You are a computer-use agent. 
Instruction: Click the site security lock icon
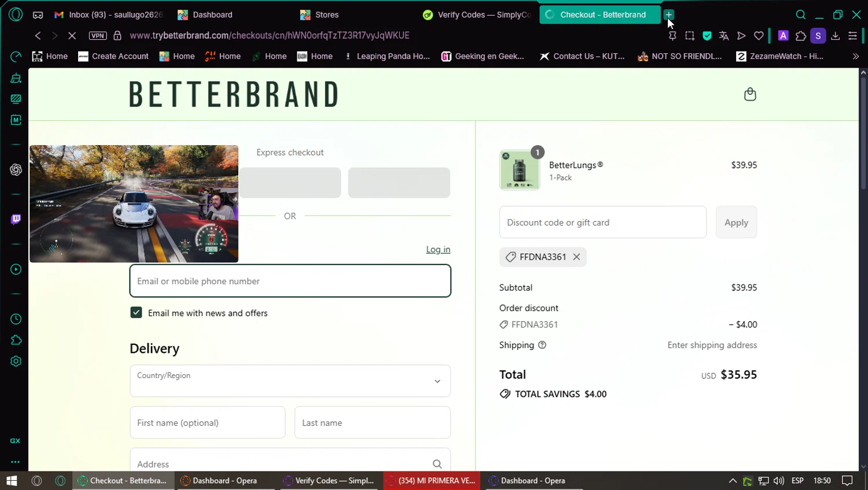(x=117, y=35)
